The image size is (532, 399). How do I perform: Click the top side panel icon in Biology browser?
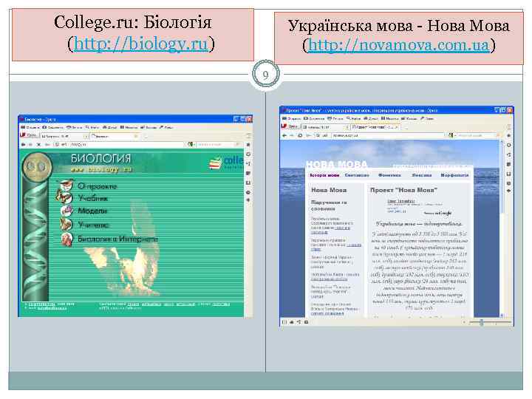pyautogui.click(x=248, y=145)
